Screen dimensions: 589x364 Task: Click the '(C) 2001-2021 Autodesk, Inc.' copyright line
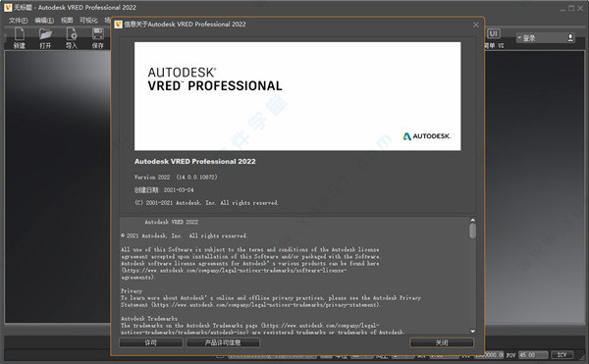point(206,203)
